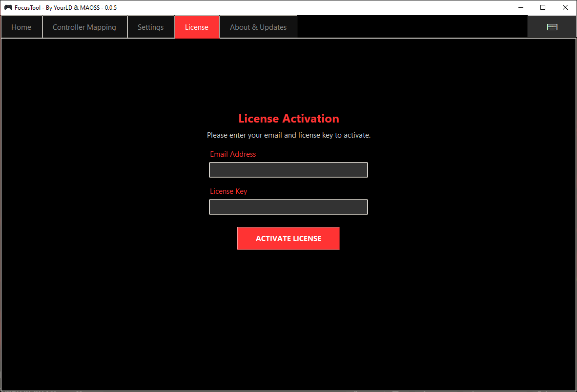The width and height of the screenshot is (577, 392).
Task: Click the License Key label
Action: (x=228, y=191)
